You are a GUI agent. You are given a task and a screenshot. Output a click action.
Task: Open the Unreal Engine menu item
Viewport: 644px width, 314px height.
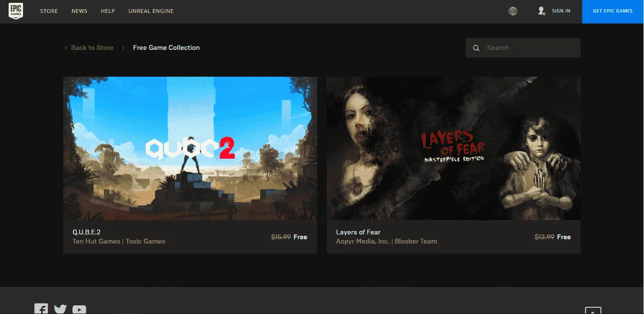coord(151,11)
